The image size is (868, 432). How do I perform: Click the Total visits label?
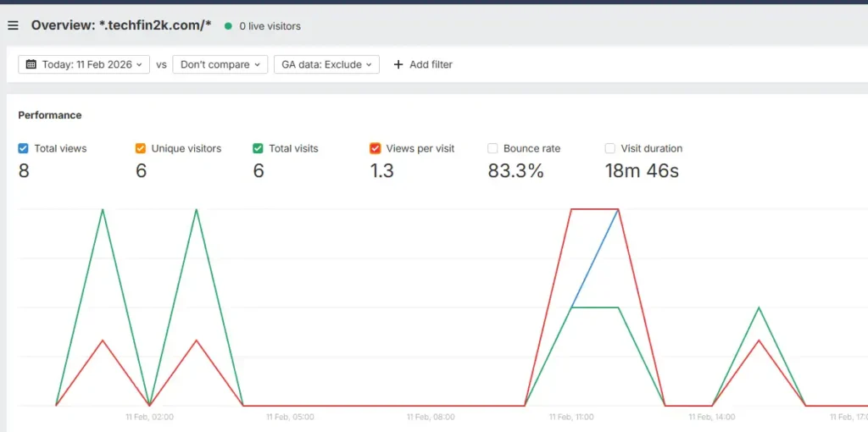(293, 148)
